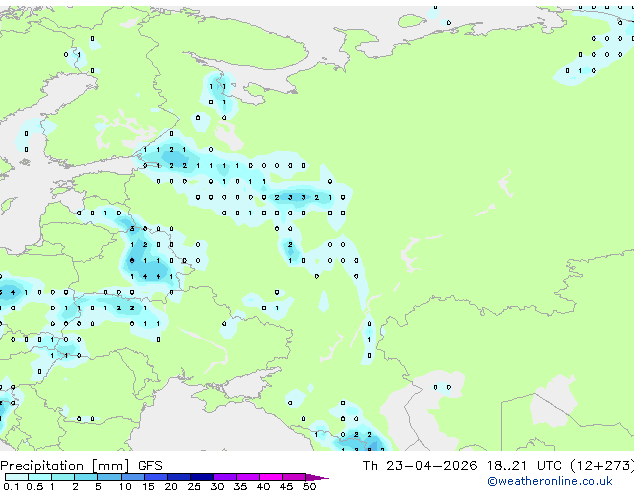Click the date "23-04-2026" text
The image size is (634, 490).
[431, 466]
